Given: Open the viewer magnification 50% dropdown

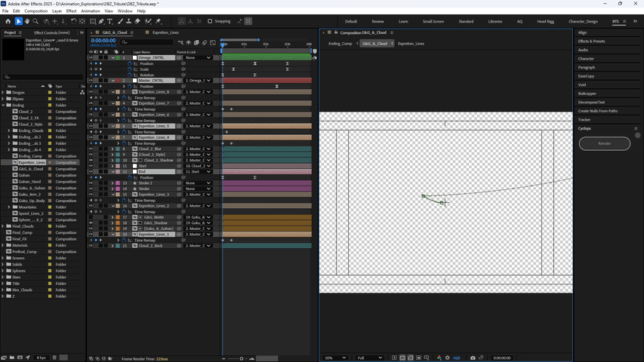Looking at the screenshot, I should [335, 358].
